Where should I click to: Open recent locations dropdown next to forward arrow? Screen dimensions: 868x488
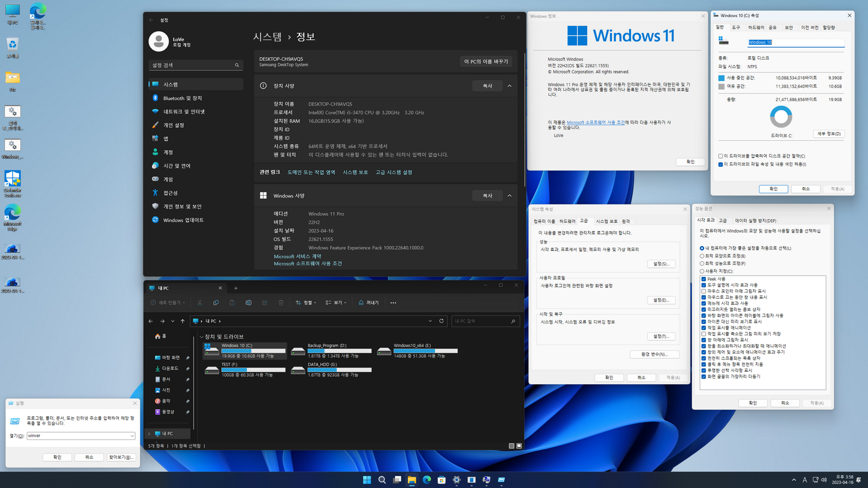coord(173,321)
